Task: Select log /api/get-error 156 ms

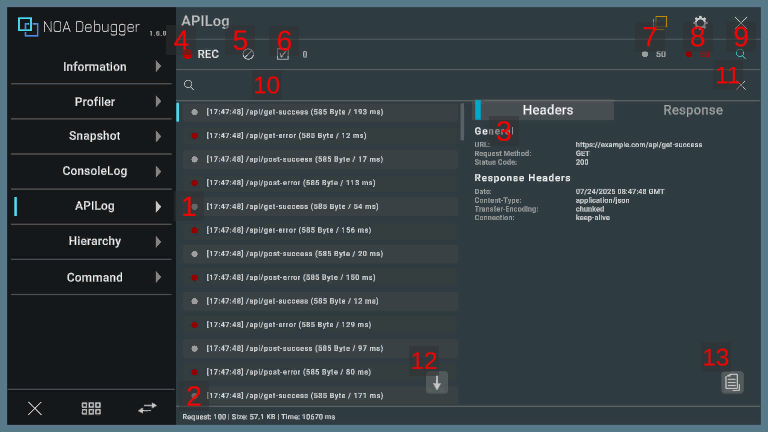Action: pyautogui.click(x=320, y=230)
